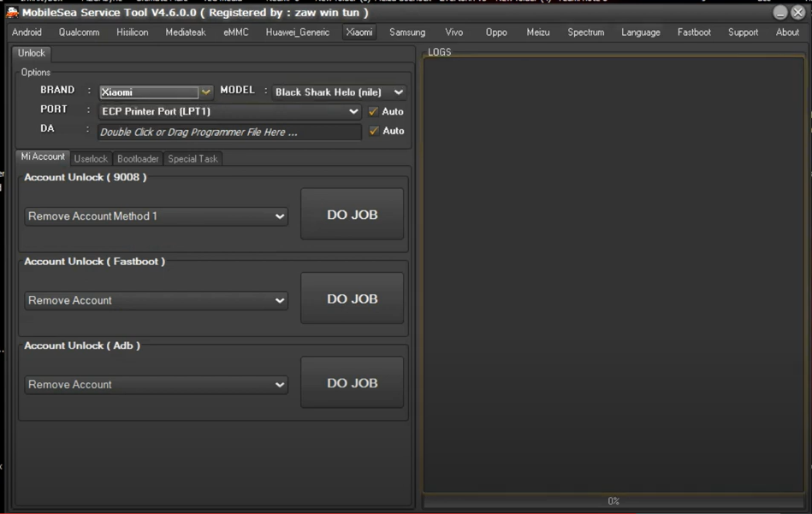812x514 pixels.
Task: Open the Hisilicon menu tab
Action: click(x=132, y=32)
